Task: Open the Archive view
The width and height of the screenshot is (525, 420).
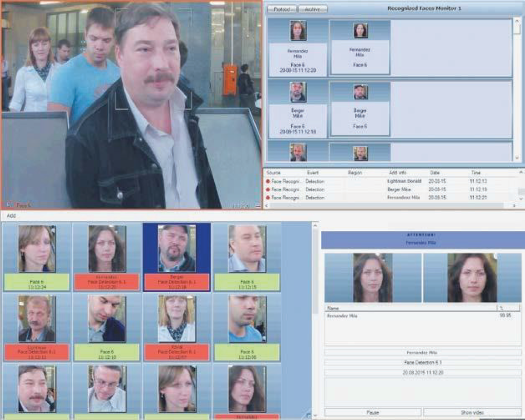Action: [312, 9]
